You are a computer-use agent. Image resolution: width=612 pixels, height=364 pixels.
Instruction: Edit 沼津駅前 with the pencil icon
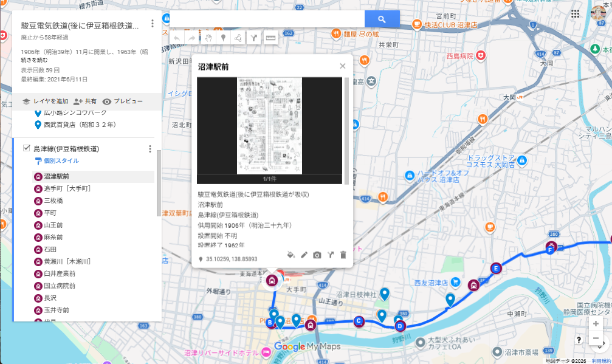pyautogui.click(x=304, y=255)
